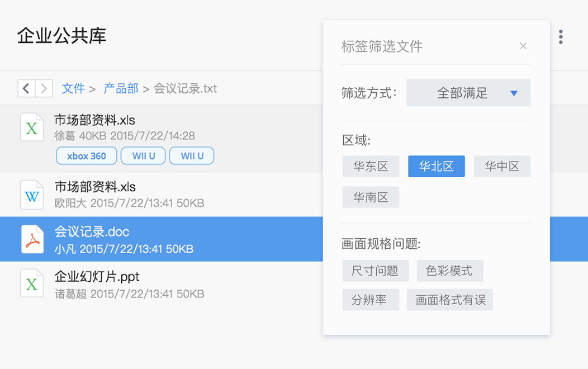Click the Excel icon of first 市场部资料.xls
The width and height of the screenshot is (588, 369).
click(32, 127)
